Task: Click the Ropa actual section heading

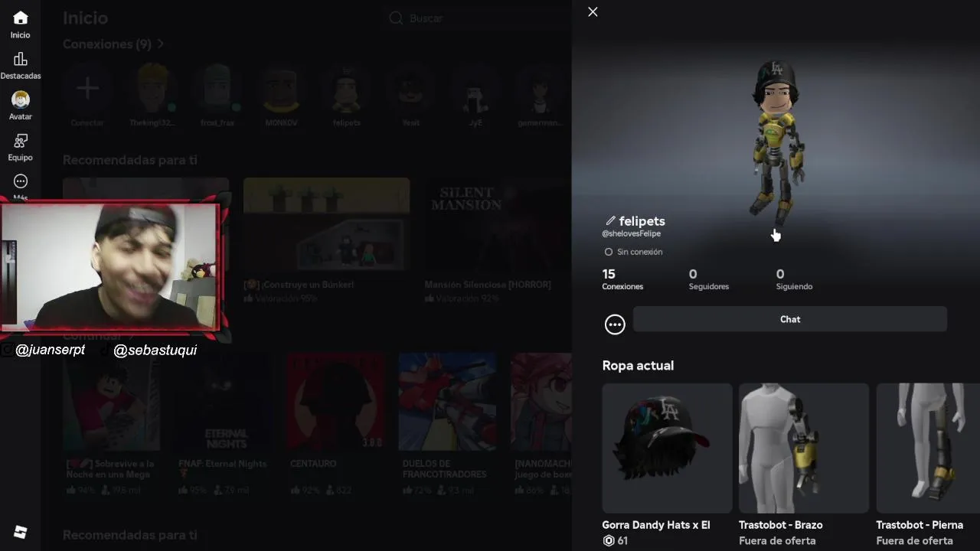Action: coord(638,366)
